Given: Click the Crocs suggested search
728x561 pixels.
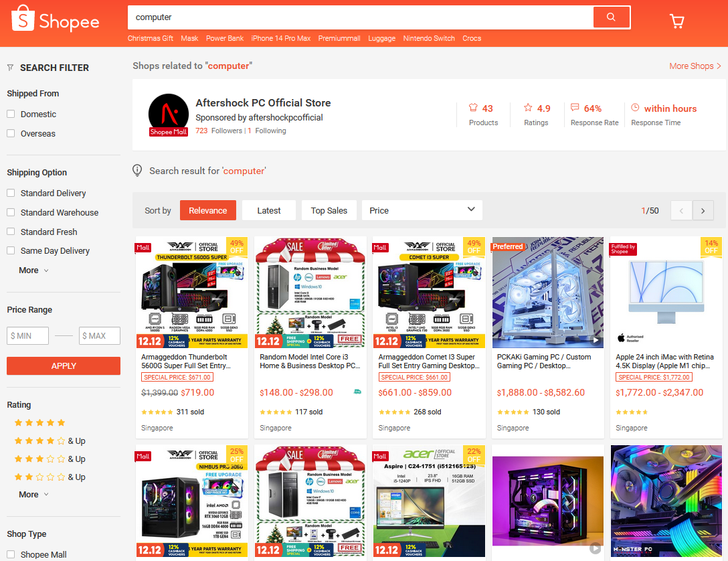Looking at the screenshot, I should point(472,39).
